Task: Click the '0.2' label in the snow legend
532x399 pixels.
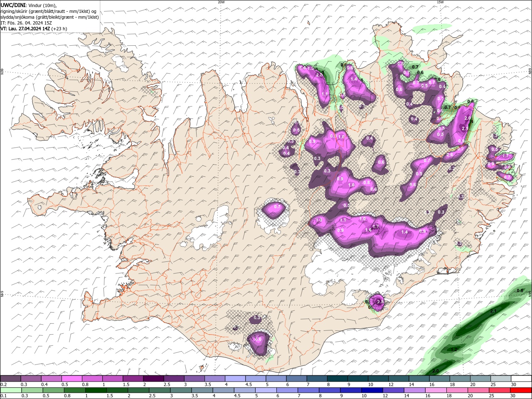Action: pyautogui.click(x=3, y=384)
